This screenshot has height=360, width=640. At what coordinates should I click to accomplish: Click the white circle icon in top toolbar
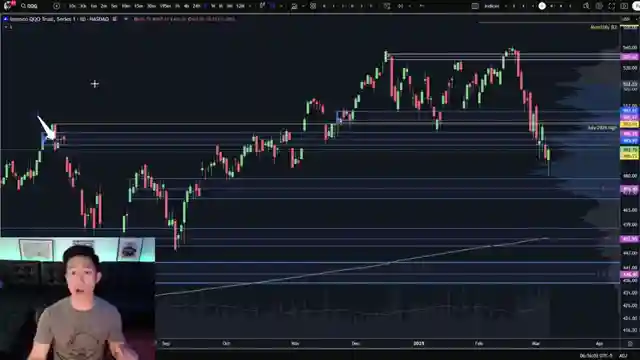click(542, 6)
